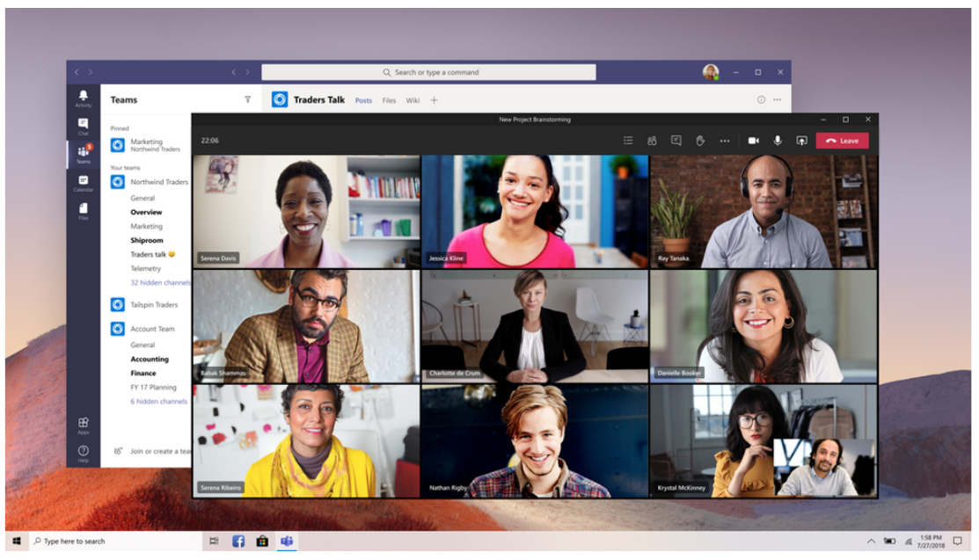Open Windows Start menu
The image size is (979, 560).
pyautogui.click(x=17, y=541)
